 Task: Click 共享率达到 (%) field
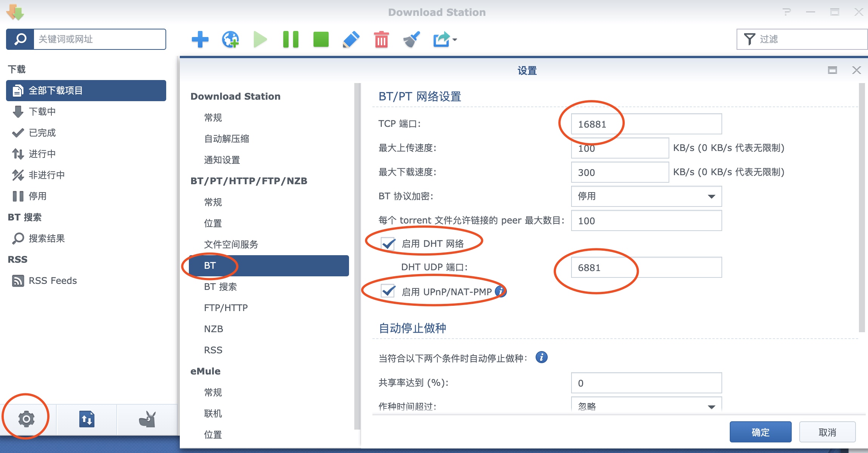point(646,383)
